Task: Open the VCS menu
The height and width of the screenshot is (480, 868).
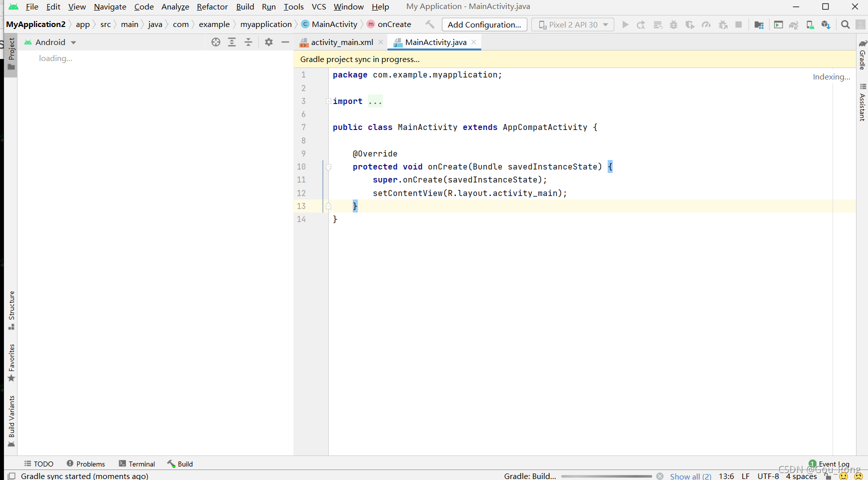Action: click(x=319, y=6)
